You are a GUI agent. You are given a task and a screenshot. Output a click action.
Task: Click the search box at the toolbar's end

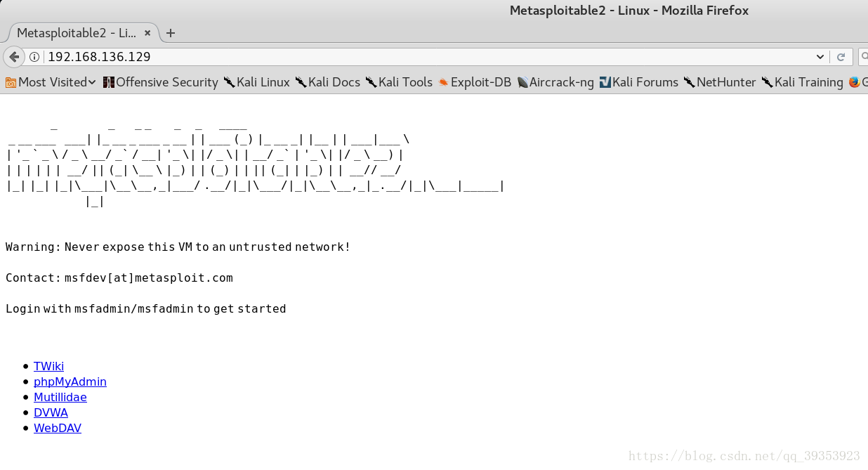point(863,57)
